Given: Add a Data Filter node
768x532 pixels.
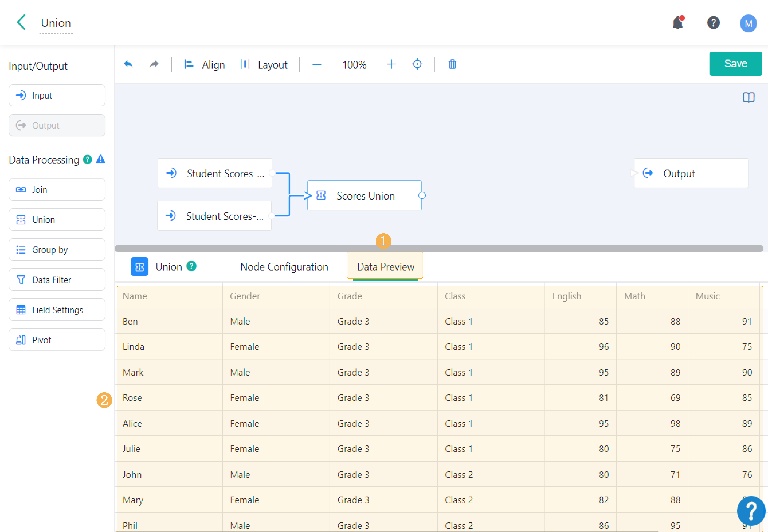Looking at the screenshot, I should point(57,280).
